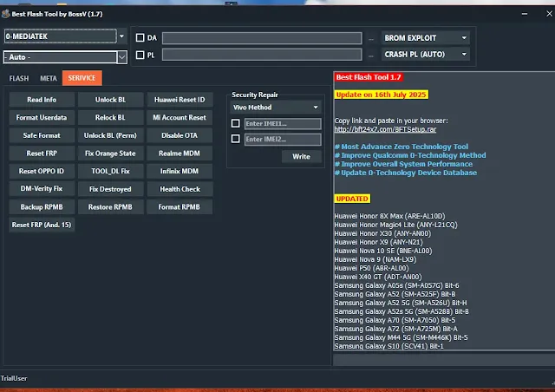
Task: Click Huawei Reset ID button
Action: (180, 100)
